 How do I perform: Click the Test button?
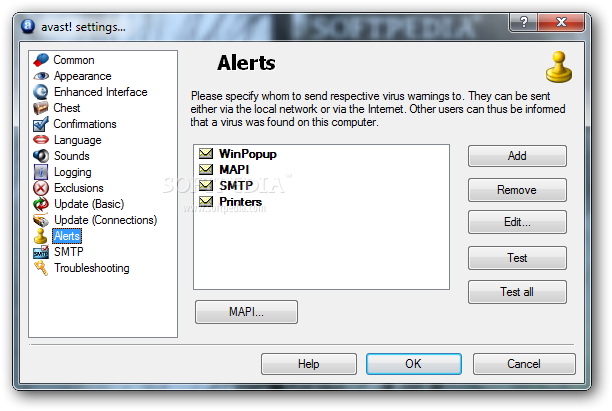517,258
